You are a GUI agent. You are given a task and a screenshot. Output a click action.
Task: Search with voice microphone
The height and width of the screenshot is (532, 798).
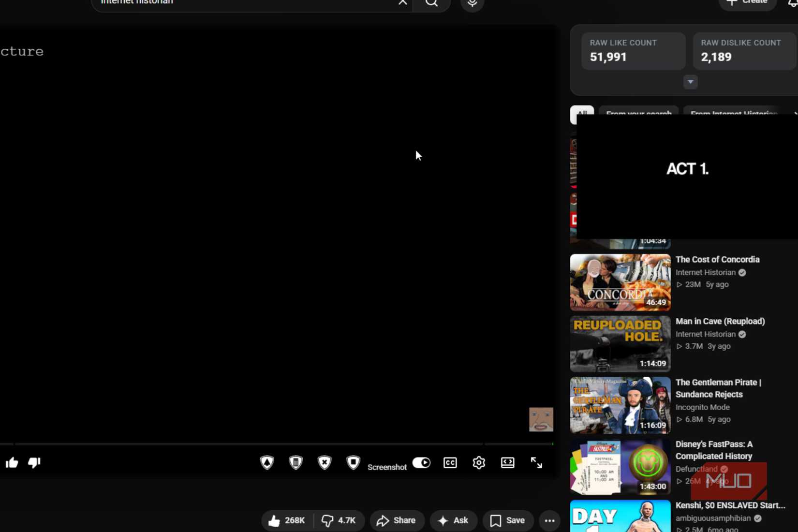(472, 3)
